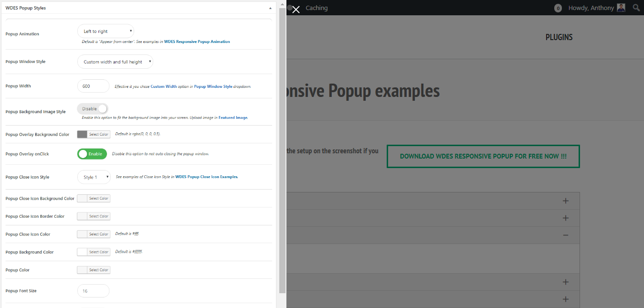Screen dimensions: 644x308
Task: Select color for Close Icon Background
Action: 94,198
